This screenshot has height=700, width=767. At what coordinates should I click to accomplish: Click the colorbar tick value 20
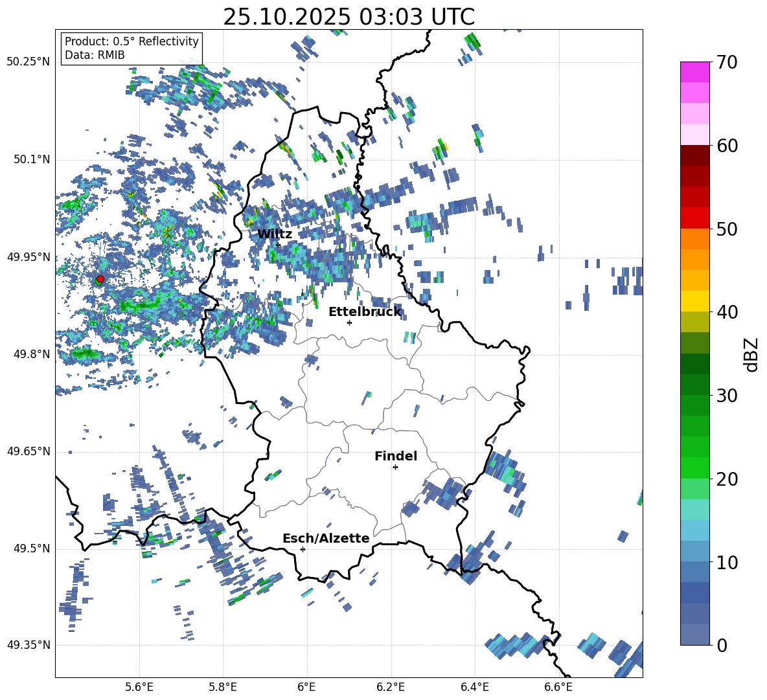click(x=727, y=479)
